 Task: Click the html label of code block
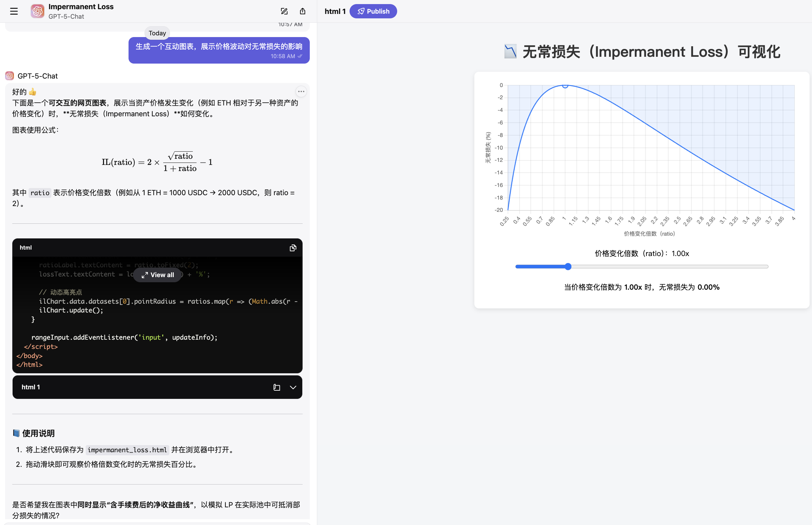click(26, 248)
